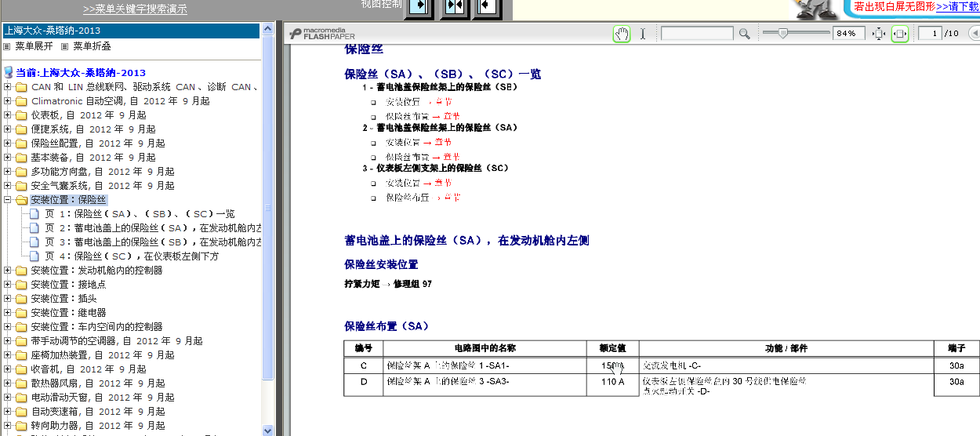Click 视图控制 label at top

[x=382, y=4]
